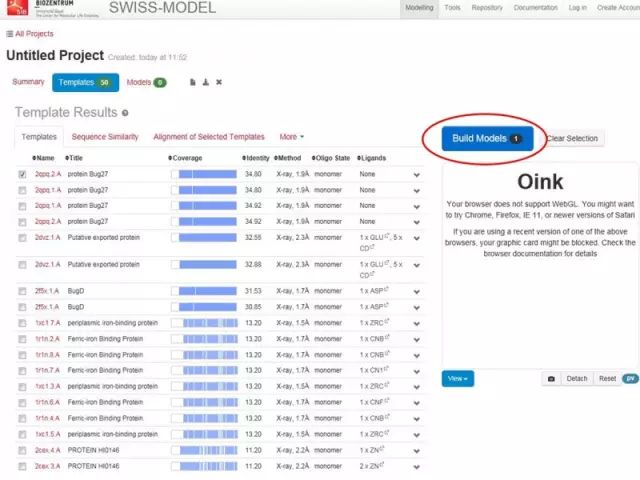
Task: Click the SWISS-MODEL header title
Action: click(x=162, y=8)
